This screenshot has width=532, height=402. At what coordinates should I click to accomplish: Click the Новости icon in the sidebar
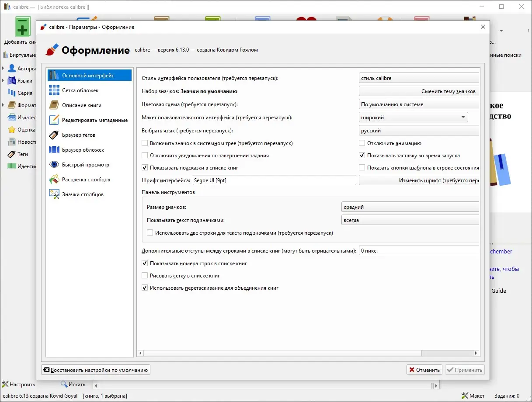pos(11,142)
